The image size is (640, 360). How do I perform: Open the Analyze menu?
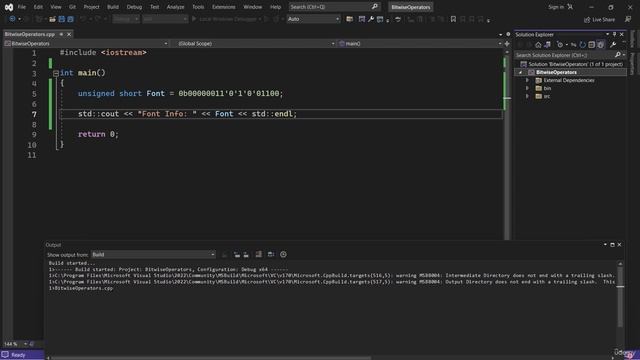click(x=175, y=7)
